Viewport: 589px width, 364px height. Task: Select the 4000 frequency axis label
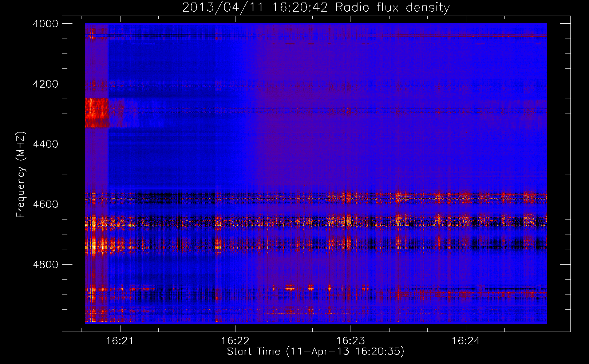[x=46, y=24]
